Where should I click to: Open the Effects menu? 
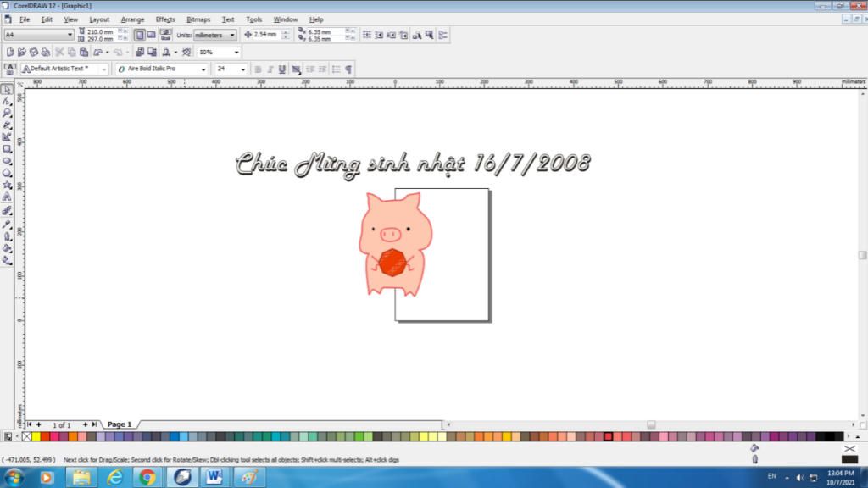[165, 19]
